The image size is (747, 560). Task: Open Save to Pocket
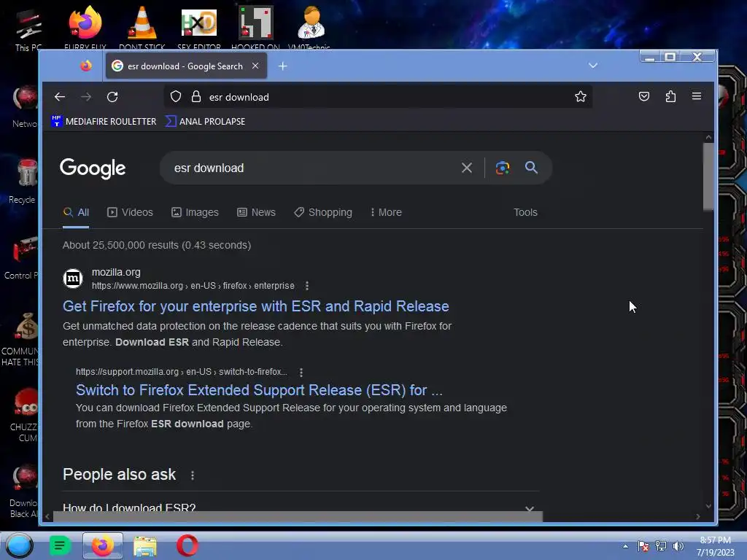(644, 97)
